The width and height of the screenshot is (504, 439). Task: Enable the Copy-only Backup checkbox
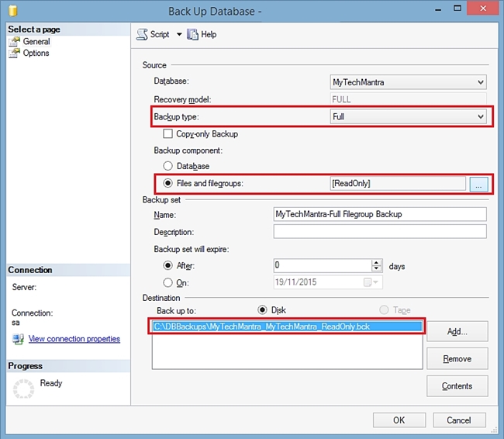coord(167,133)
